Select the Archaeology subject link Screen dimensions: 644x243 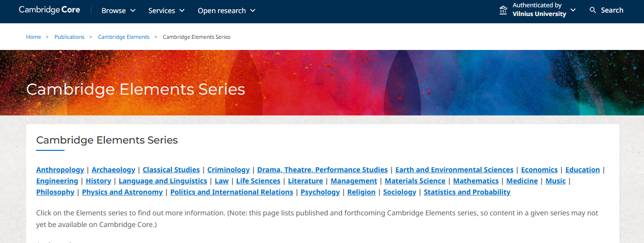coord(114,170)
